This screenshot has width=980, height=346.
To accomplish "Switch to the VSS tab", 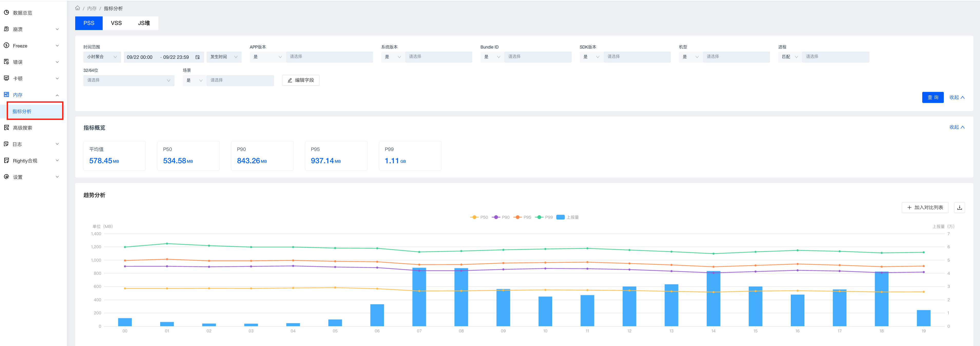I will [x=116, y=23].
